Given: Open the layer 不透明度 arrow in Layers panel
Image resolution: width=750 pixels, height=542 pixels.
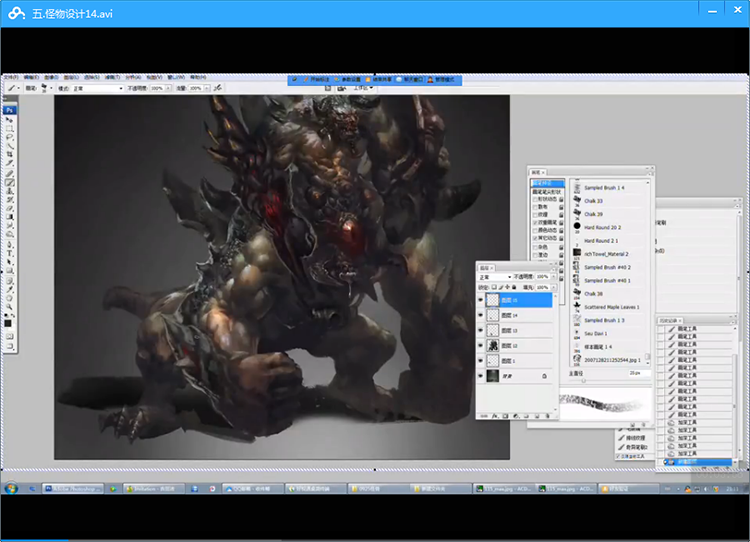Looking at the screenshot, I should click(554, 277).
